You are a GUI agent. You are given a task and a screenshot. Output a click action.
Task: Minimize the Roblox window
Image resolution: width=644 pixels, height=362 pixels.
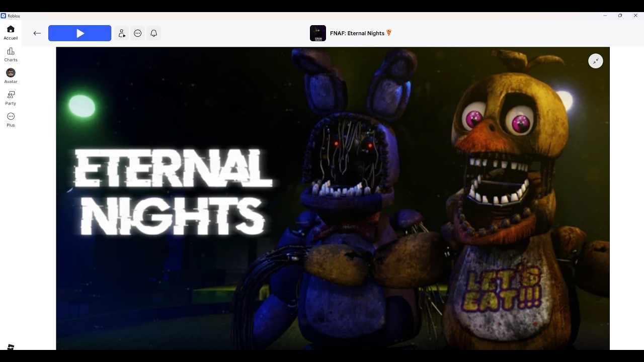(x=605, y=16)
